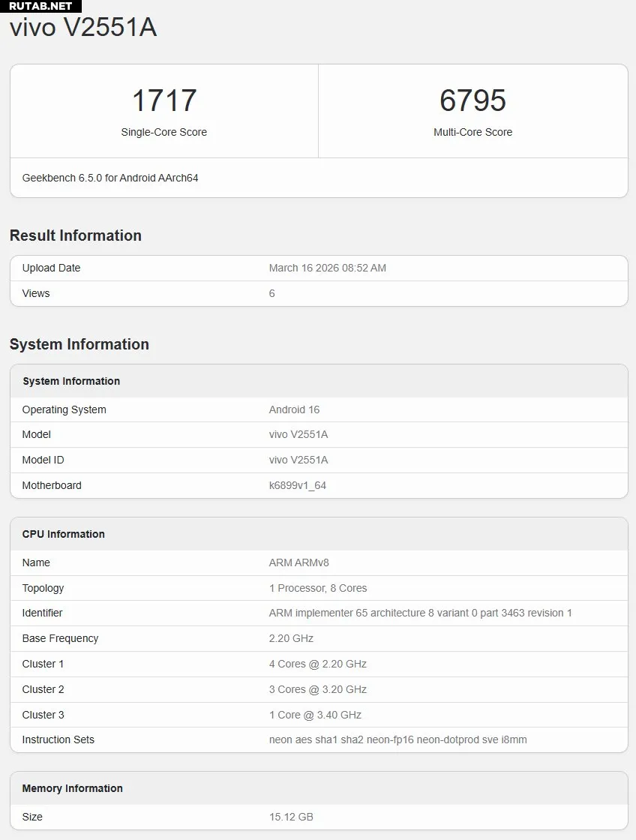
Task: Click the CPU Information table header
Action: tap(64, 534)
